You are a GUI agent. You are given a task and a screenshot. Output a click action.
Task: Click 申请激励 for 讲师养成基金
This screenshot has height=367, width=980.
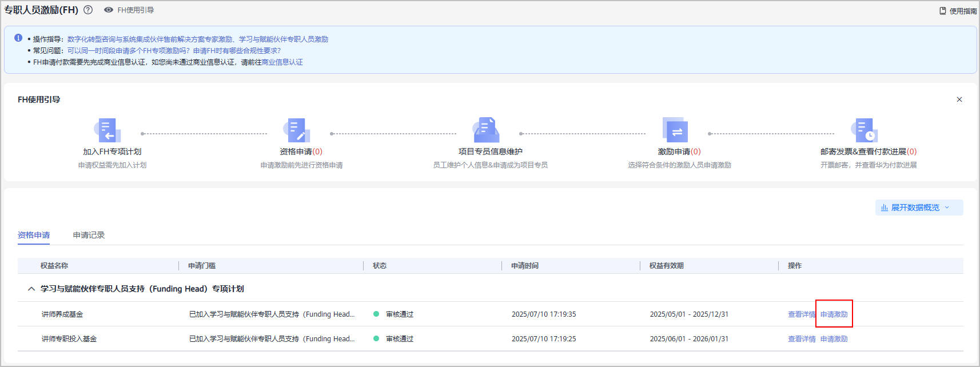834,314
